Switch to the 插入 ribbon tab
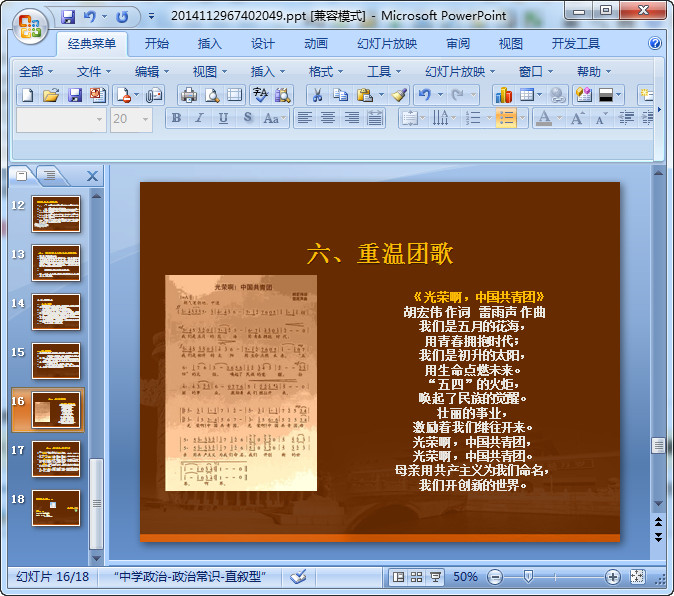This screenshot has width=674, height=596. [209, 43]
